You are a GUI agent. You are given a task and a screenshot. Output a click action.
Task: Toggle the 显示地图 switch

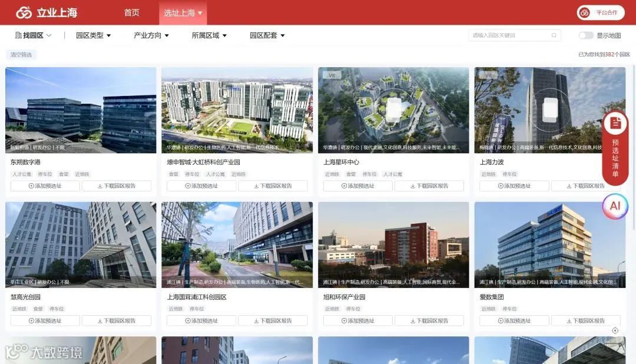pyautogui.click(x=586, y=35)
